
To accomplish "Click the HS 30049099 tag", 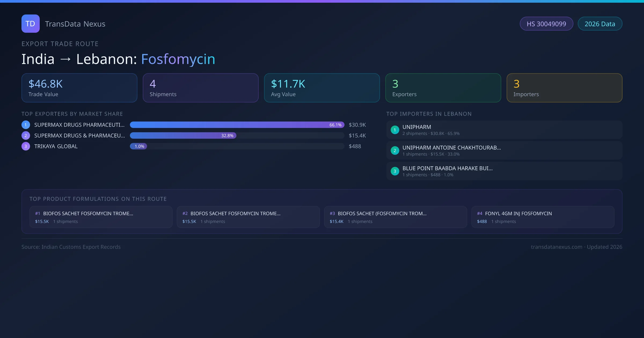I will click(546, 24).
